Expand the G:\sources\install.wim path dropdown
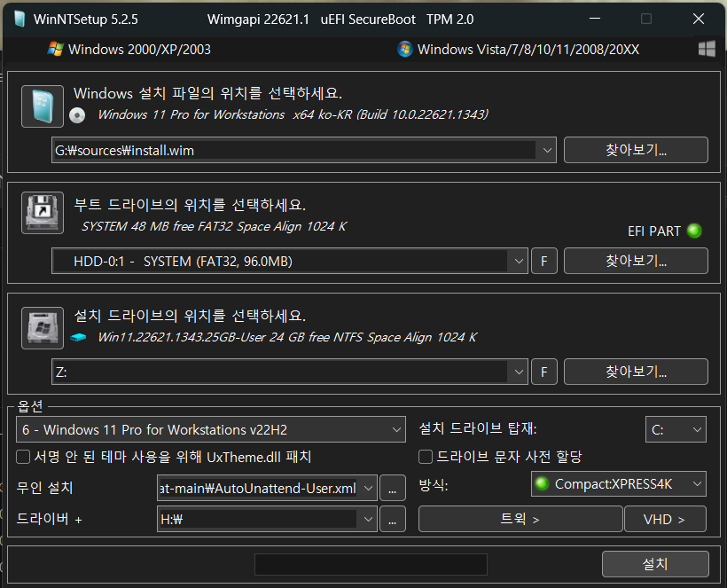 click(x=547, y=150)
